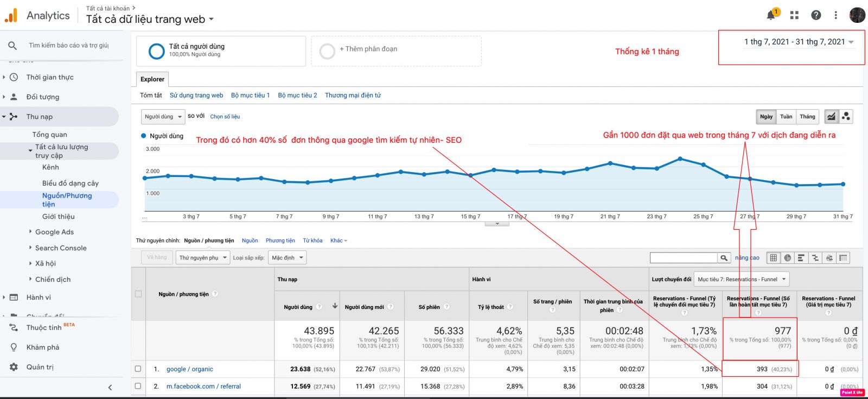
Task: Select the Nguồn primary dimension link
Action: click(250, 240)
